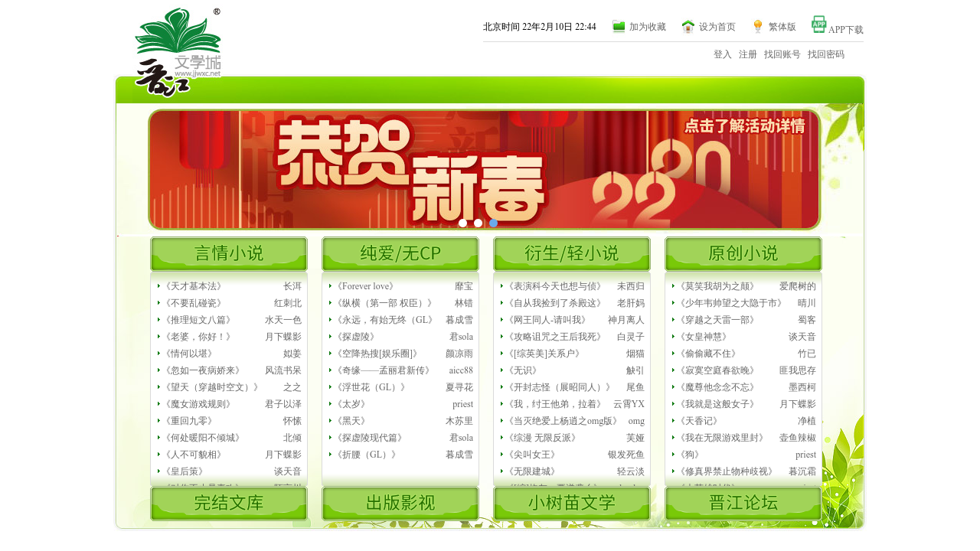Open the 注册 register link
Viewport: 980px width, 551px height.
[748, 54]
